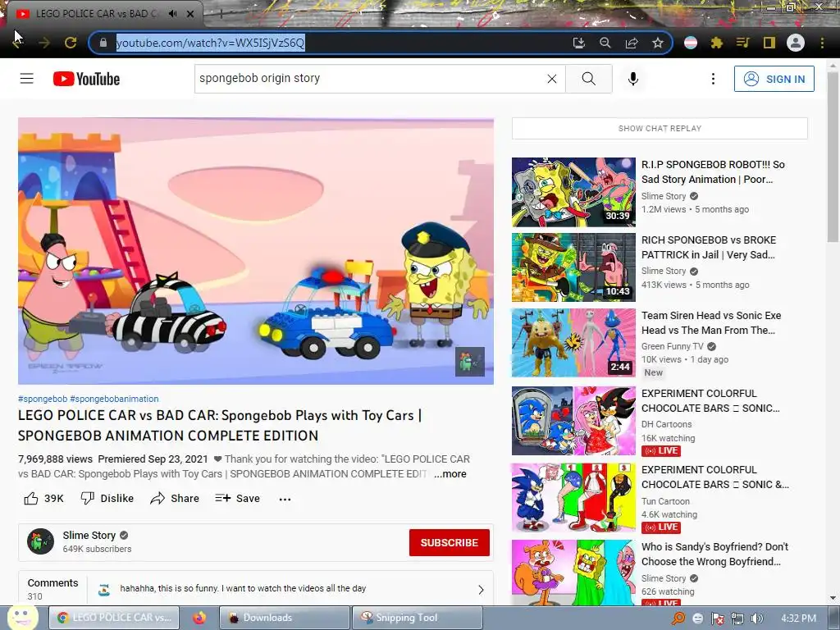Mute the tab via speaker icon
Viewport: 840px width, 630px height.
pos(172,13)
